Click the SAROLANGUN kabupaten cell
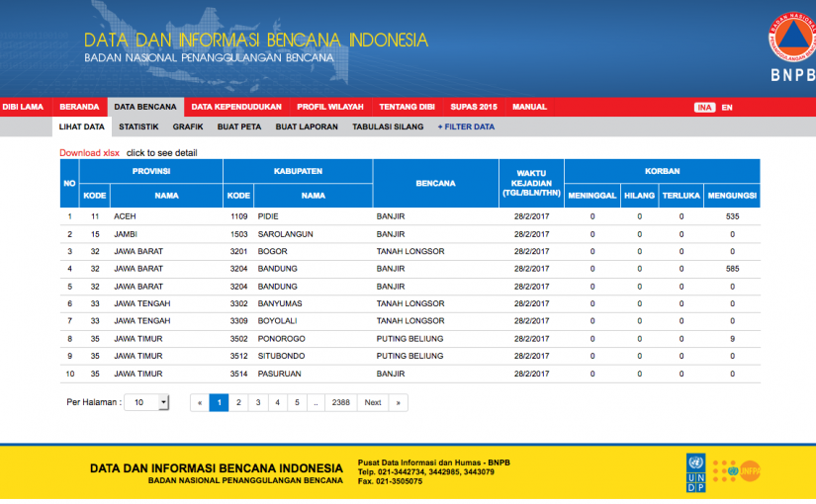Viewport: 816px width, 504px height. point(285,234)
